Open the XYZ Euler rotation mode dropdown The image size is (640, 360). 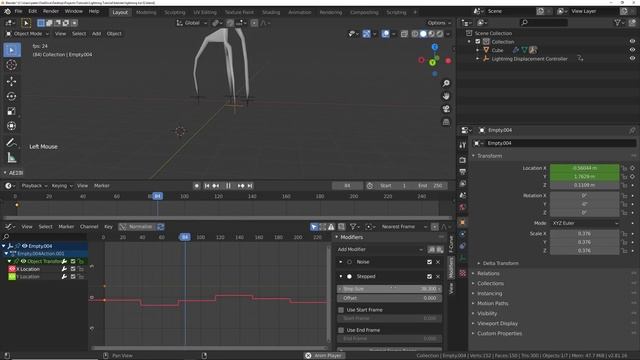point(584,223)
